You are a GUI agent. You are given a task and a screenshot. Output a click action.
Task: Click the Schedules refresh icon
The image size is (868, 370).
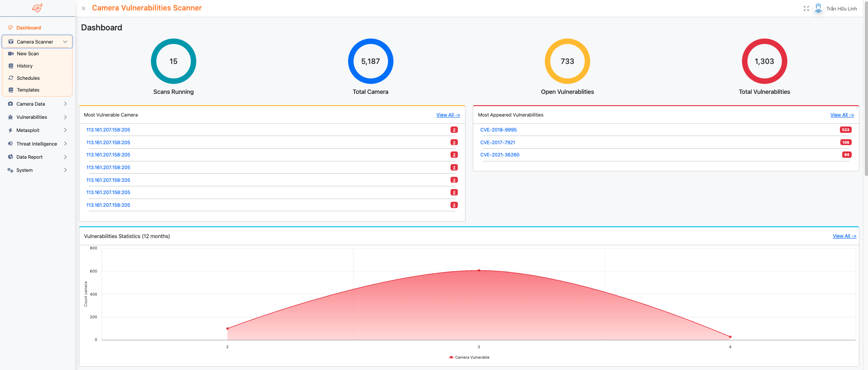11,78
